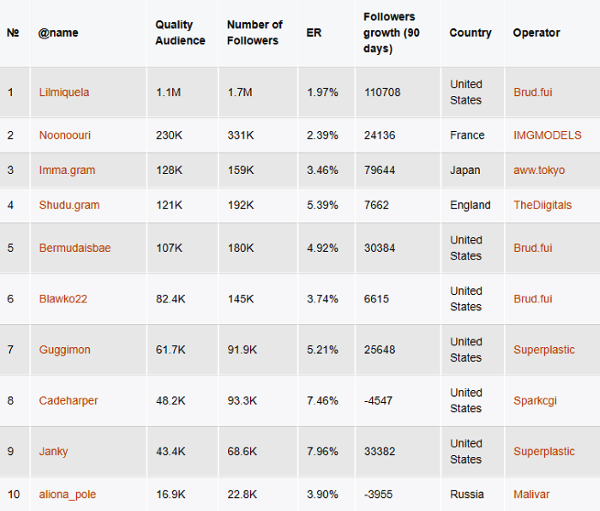The width and height of the screenshot is (600, 511).
Task: Click the Quality Audience column header
Action: pos(180,33)
